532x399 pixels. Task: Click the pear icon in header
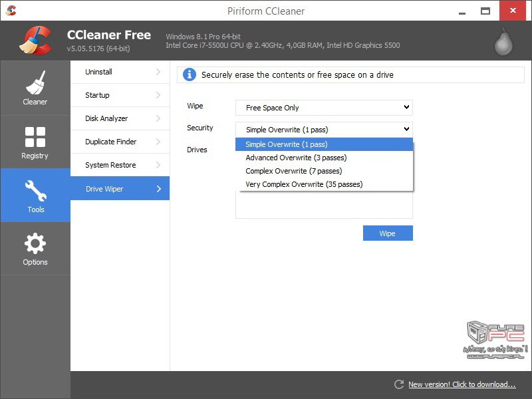click(x=504, y=42)
